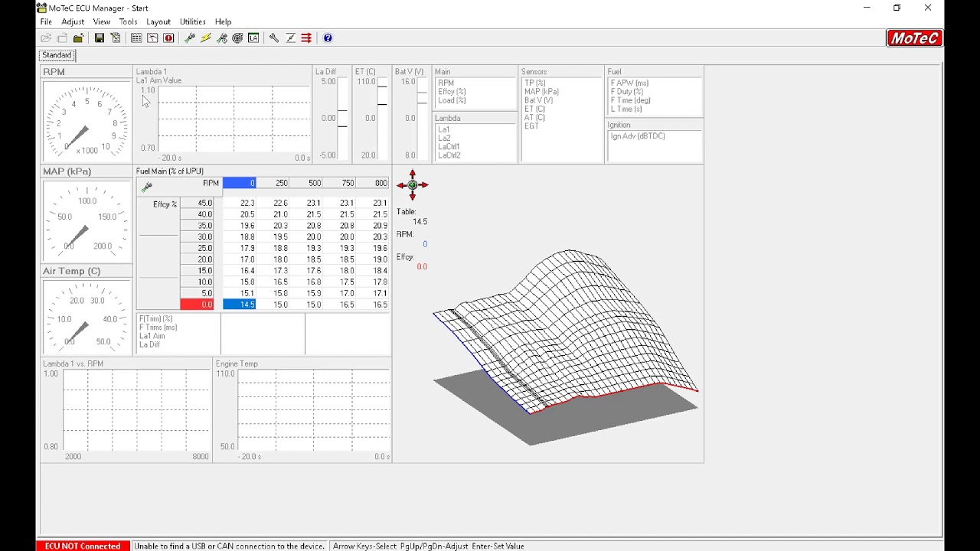The width and height of the screenshot is (980, 551).
Task: Select the Standard layout tab
Action: pos(57,55)
